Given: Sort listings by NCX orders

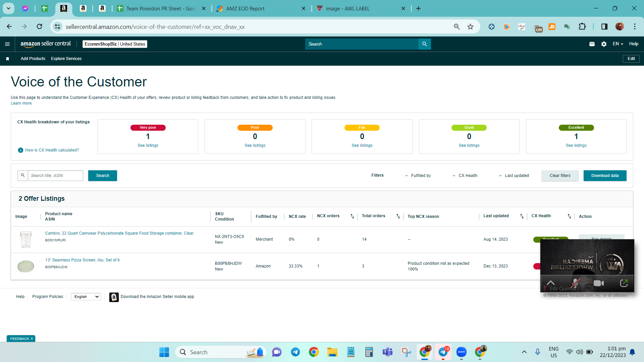Looking at the screenshot, I should pos(352,216).
